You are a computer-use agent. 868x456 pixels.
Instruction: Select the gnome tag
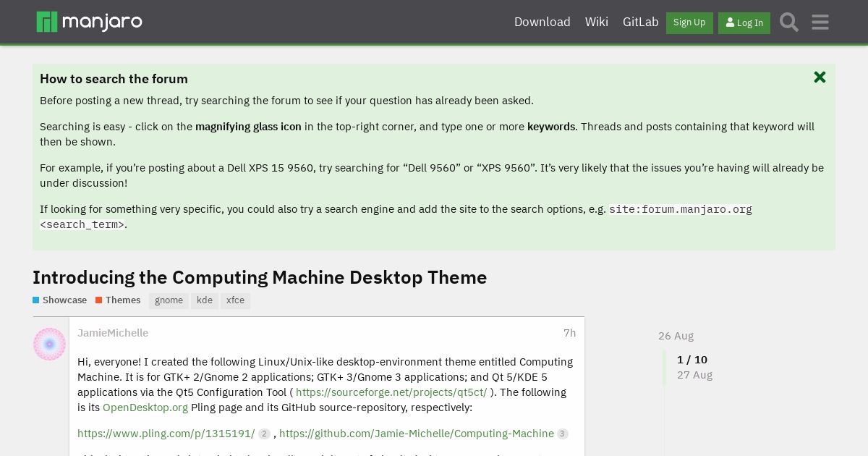tap(169, 300)
